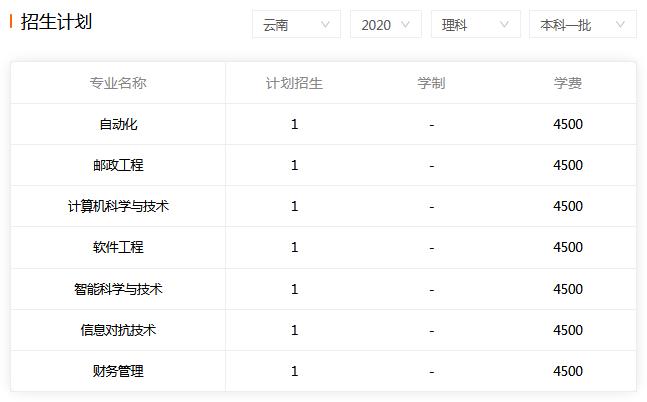Open the 计算机科学与技术 major entry
This screenshot has width=647, height=402.
(118, 206)
